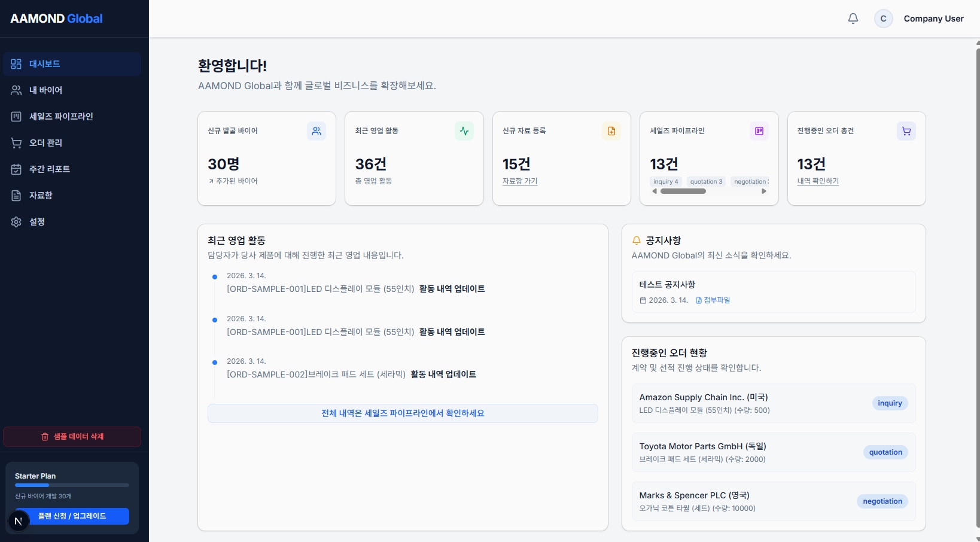Open 주간 리포트 from the sidebar menu
Viewport: 980px width, 542px height.
point(48,169)
